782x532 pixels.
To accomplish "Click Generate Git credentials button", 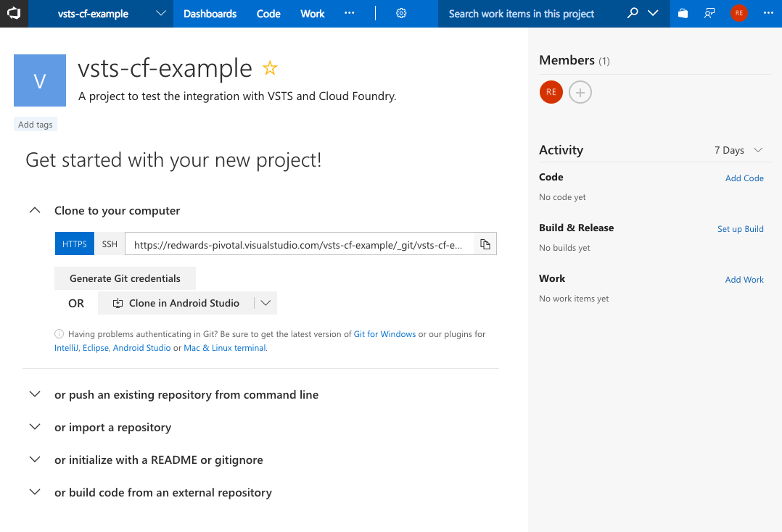I will [x=125, y=278].
